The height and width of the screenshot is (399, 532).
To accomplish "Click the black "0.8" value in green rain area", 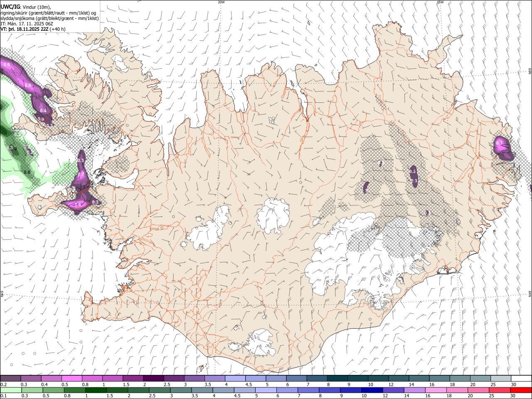I will pyautogui.click(x=27, y=172).
